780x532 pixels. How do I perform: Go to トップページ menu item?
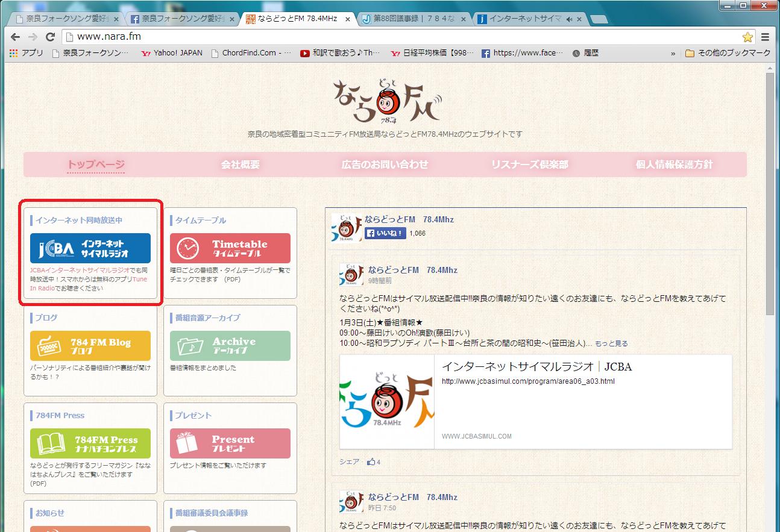coord(96,164)
